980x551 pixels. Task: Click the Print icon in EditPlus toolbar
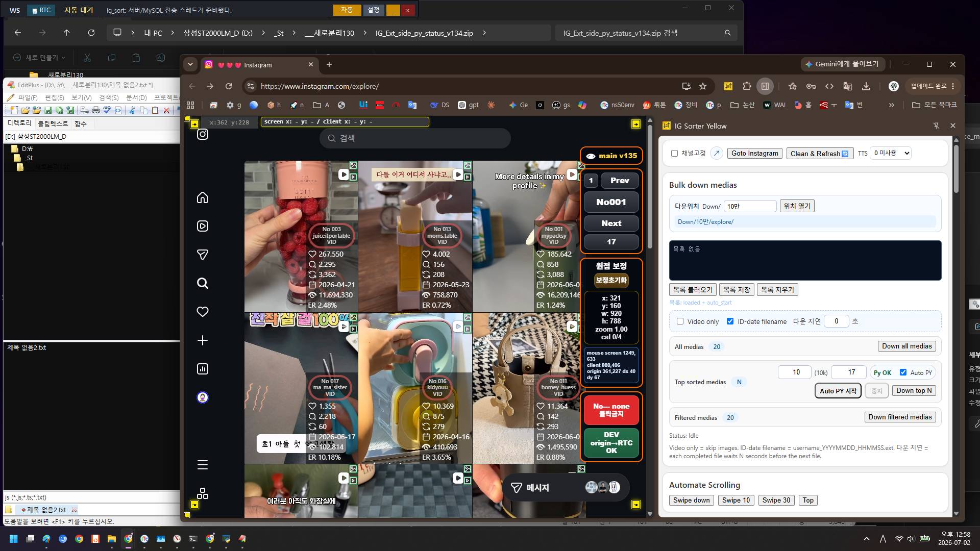point(95,110)
